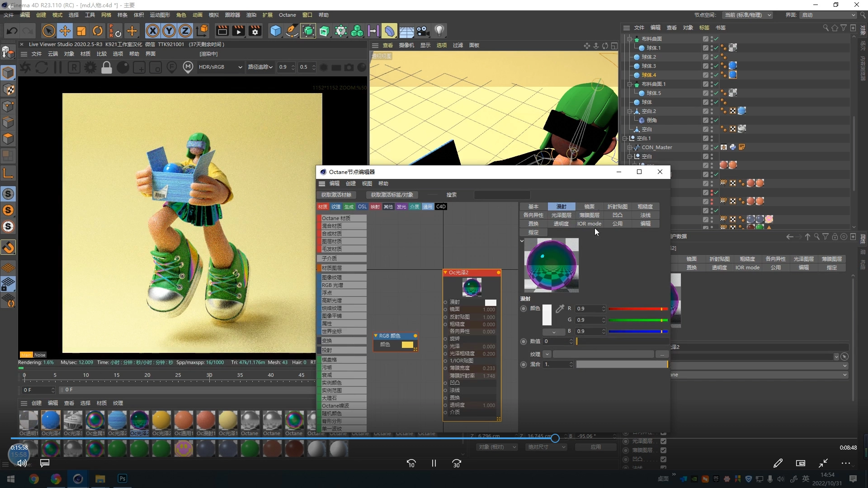Switch to the 镜面 tab in node editor
Viewport: 868px width, 488px height.
[x=589, y=206]
